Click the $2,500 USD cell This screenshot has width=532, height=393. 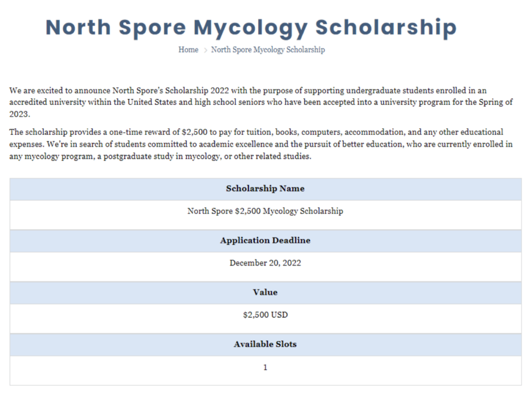tap(265, 318)
